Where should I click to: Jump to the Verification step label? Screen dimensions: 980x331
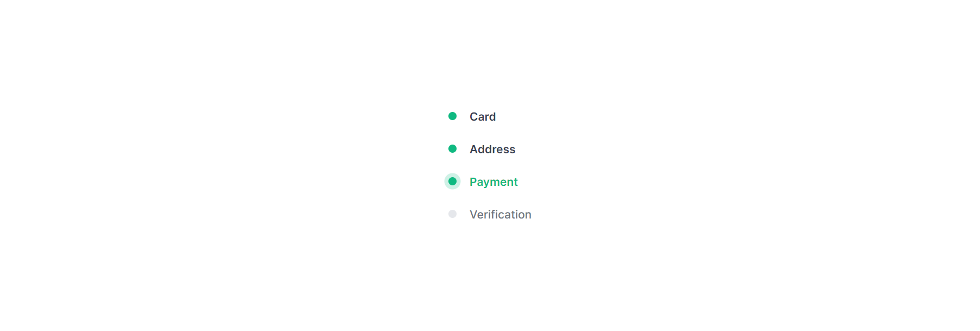[501, 215]
